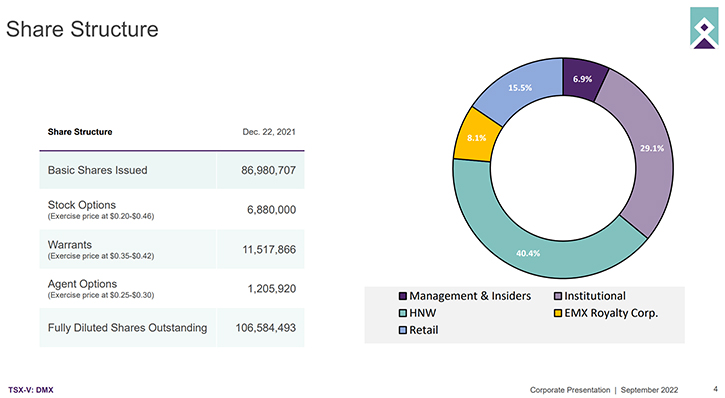Select the Retail legend color square

point(403,330)
